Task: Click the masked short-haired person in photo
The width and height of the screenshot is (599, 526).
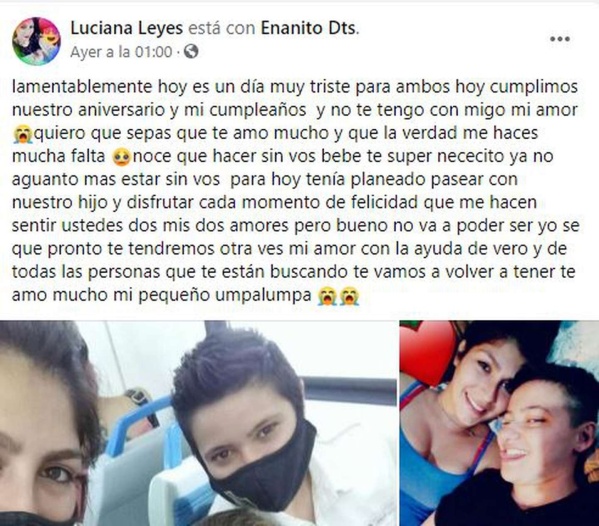Action: coord(246,422)
